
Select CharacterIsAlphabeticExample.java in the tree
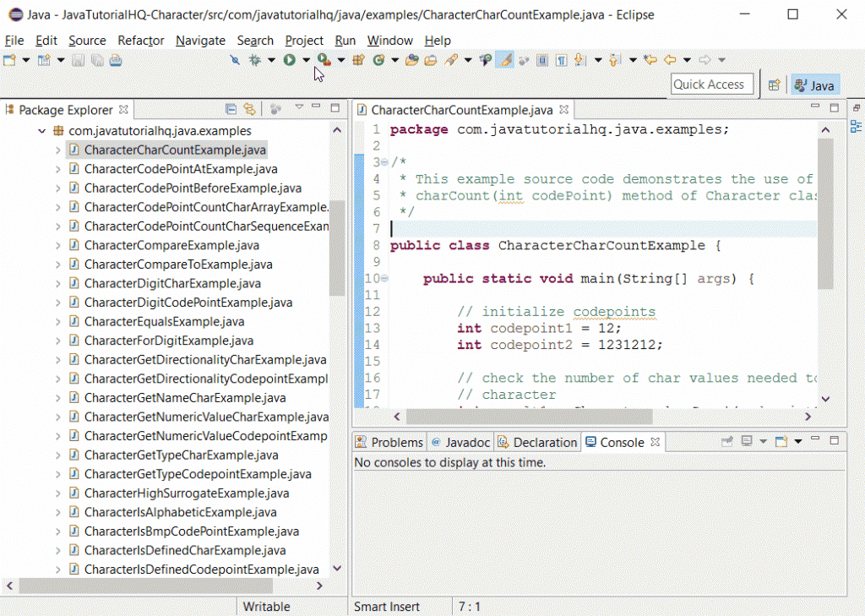click(x=181, y=512)
